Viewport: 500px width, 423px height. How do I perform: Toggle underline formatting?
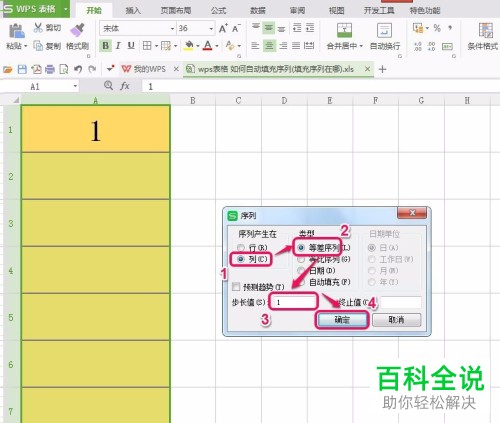point(131,46)
